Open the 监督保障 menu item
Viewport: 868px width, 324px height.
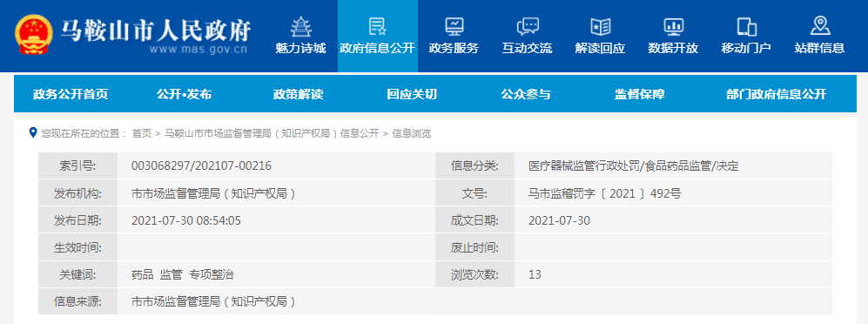pyautogui.click(x=639, y=94)
